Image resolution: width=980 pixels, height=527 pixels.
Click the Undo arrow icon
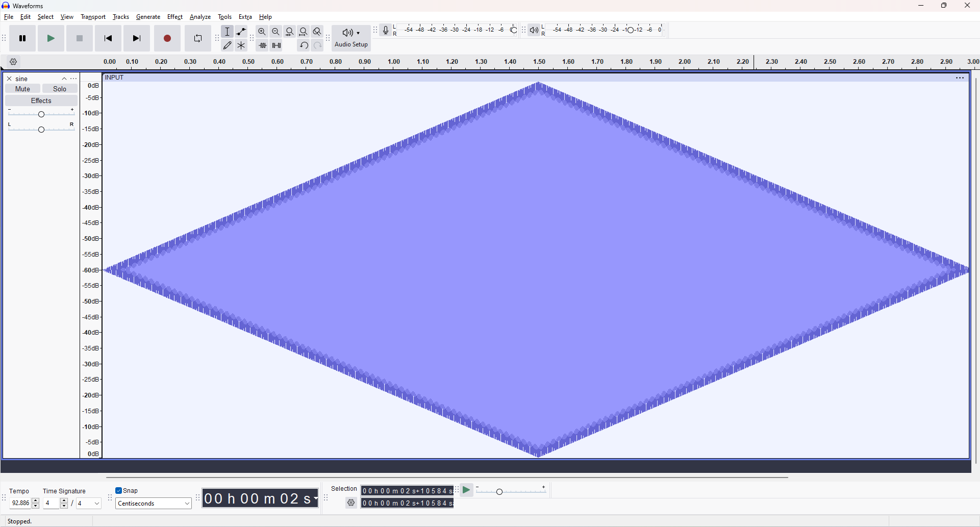pyautogui.click(x=304, y=45)
